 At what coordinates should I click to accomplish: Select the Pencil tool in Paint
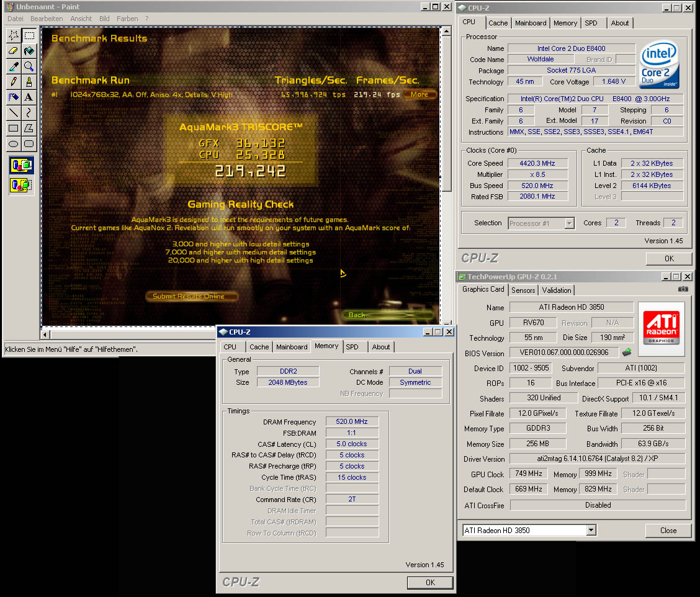[14, 82]
